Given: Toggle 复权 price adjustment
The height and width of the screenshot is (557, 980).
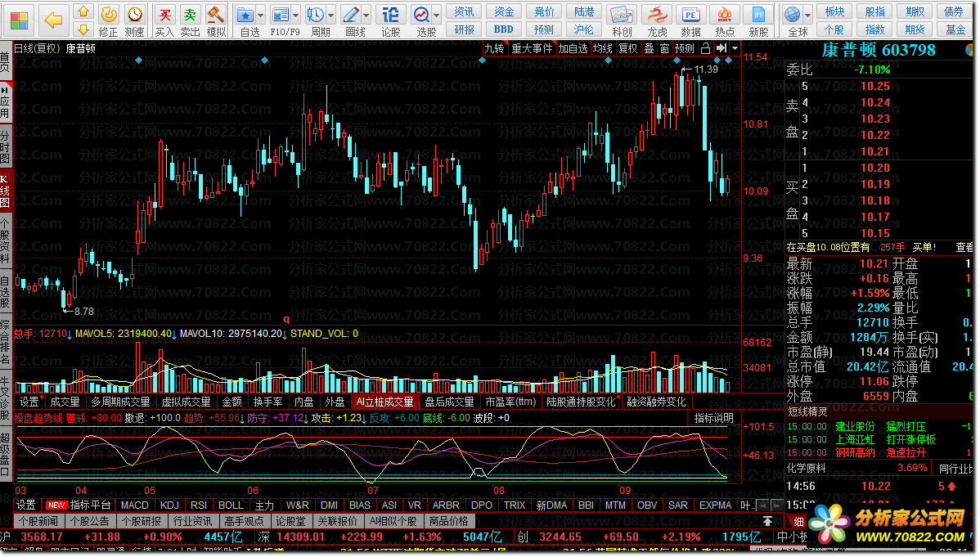Looking at the screenshot, I should tap(628, 48).
